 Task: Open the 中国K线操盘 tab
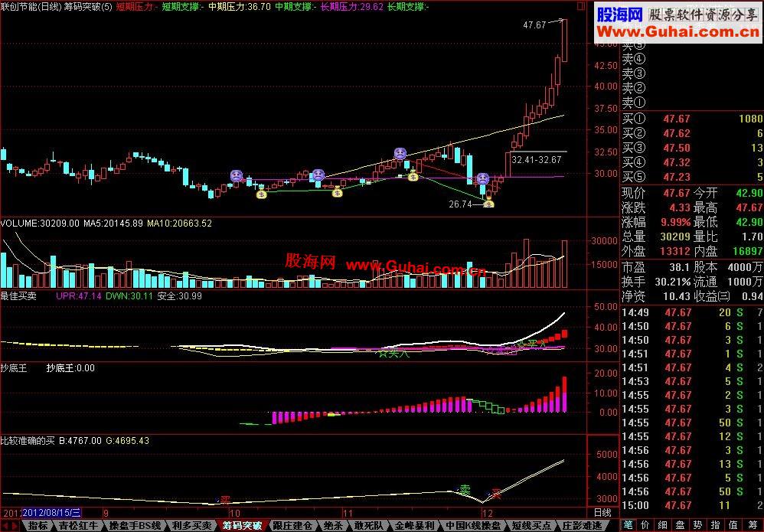(473, 526)
